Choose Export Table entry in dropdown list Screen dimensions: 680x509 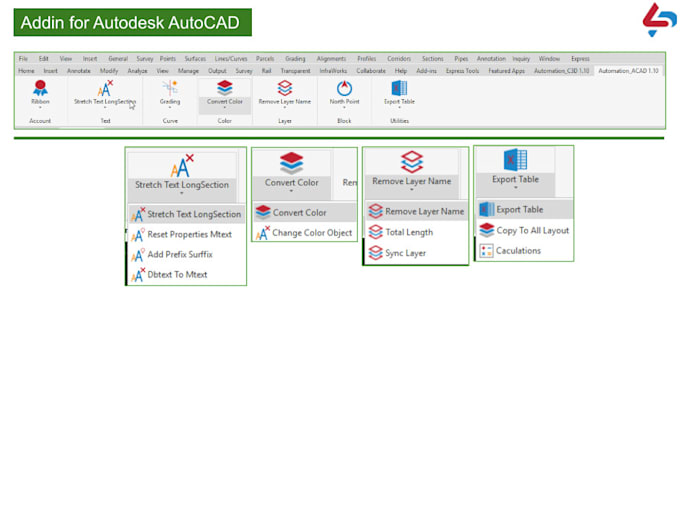525,210
